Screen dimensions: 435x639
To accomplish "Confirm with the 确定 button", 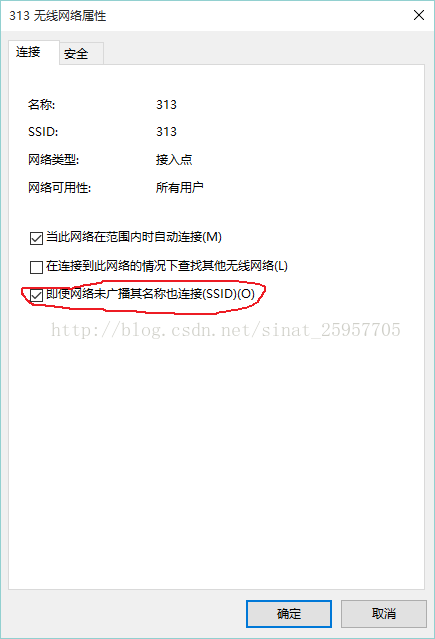I will pos(289,613).
